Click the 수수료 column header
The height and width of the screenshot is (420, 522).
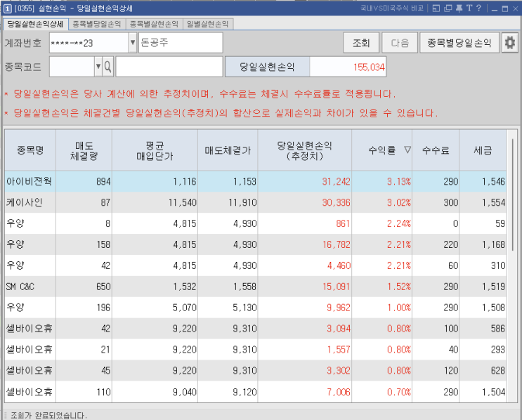436,150
